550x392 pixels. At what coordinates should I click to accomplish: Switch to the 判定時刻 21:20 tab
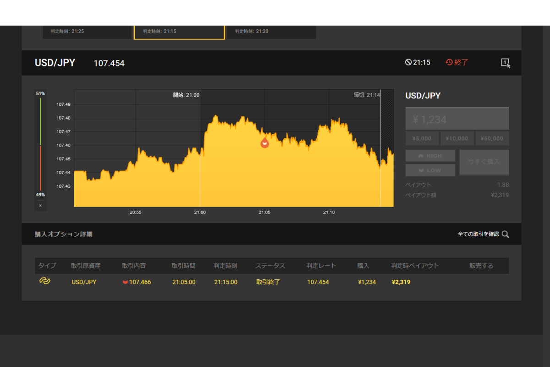(x=271, y=32)
